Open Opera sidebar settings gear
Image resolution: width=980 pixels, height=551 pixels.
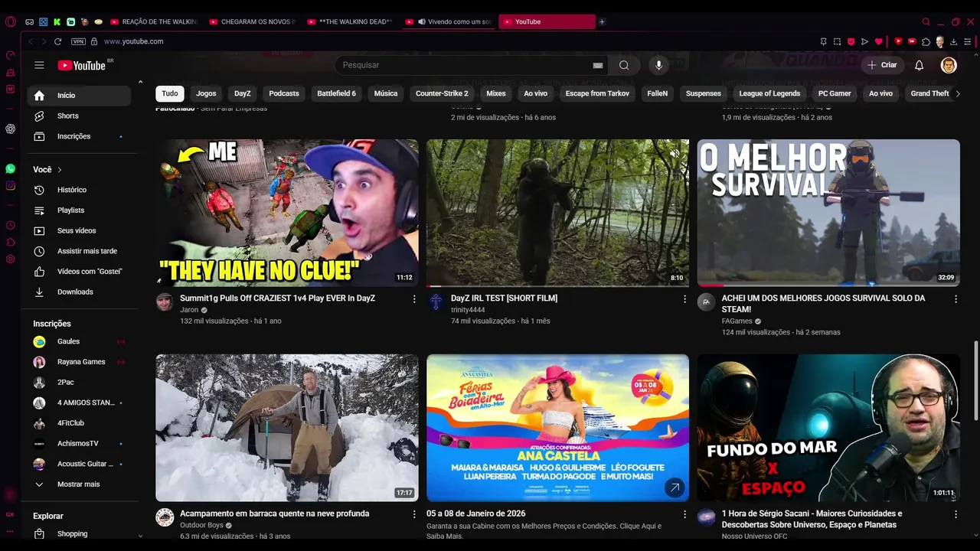pyautogui.click(x=10, y=259)
